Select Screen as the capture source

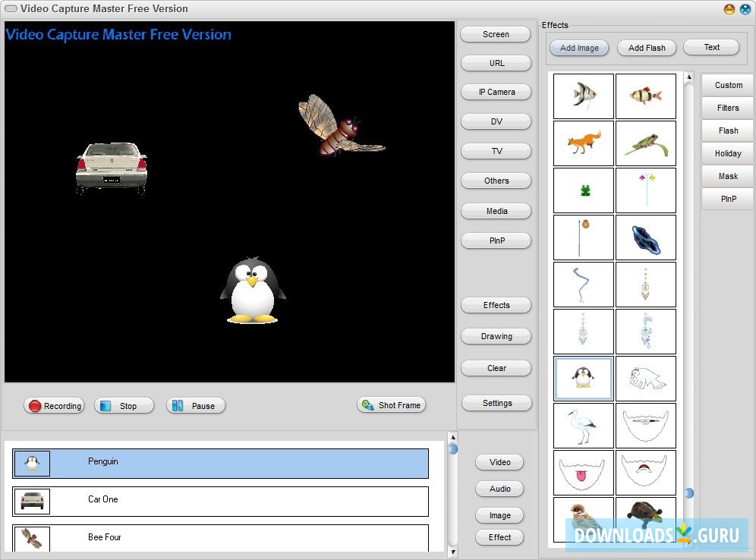tap(495, 34)
